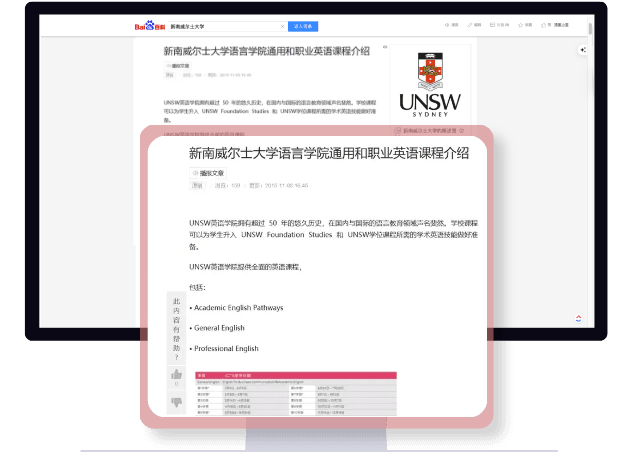Screen dimensions: 624x452
Task: Click the General English bullet item
Action: pos(218,328)
